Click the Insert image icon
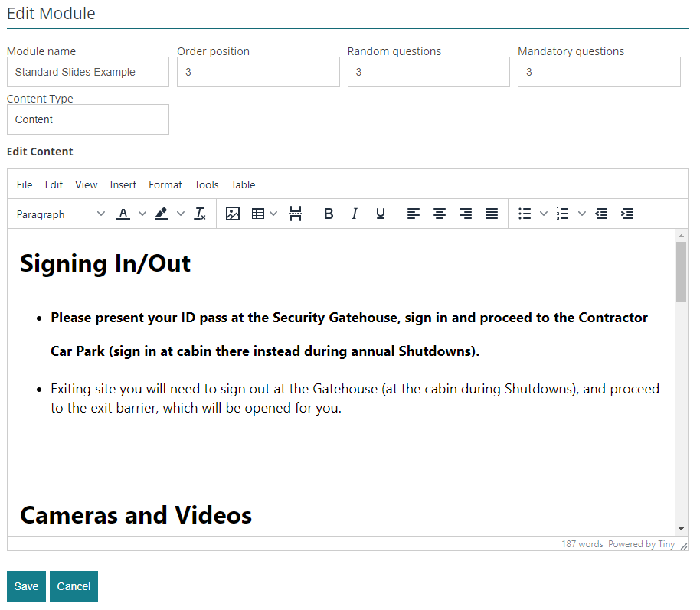 233,214
